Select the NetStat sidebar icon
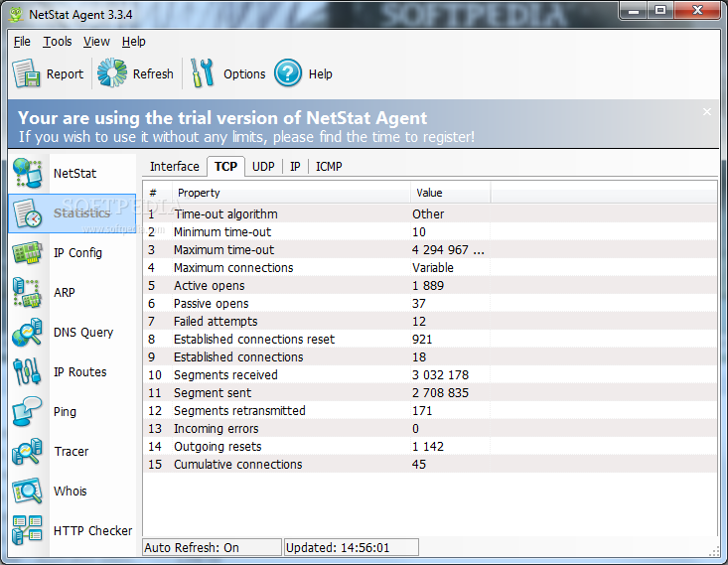 pyautogui.click(x=28, y=173)
